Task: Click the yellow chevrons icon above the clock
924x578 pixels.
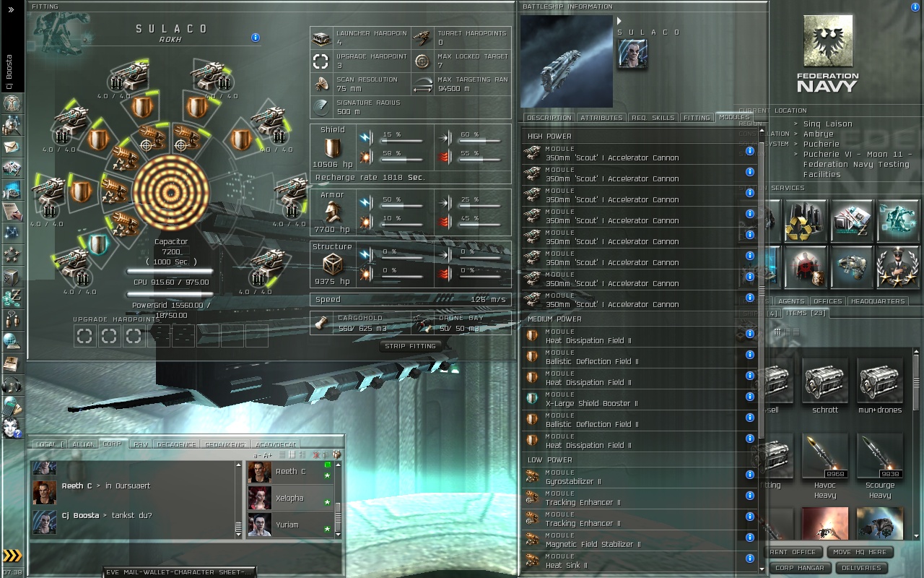Action: point(12,555)
